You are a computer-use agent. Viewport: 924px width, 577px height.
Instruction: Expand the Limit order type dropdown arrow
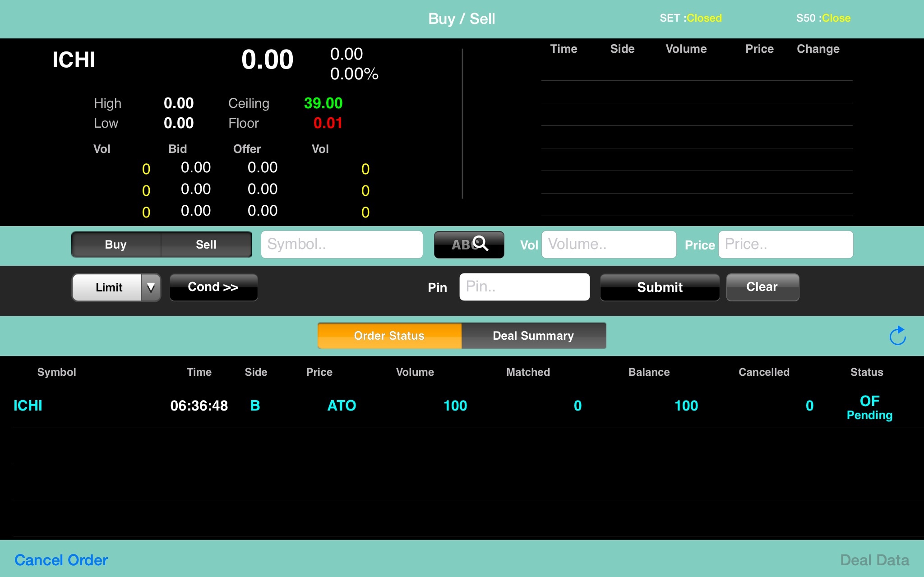click(x=151, y=287)
